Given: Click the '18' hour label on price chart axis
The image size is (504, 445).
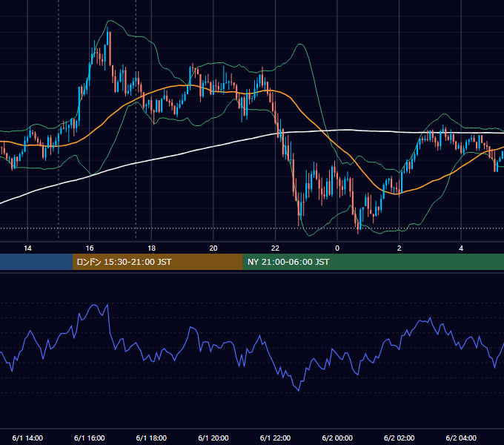Looking at the screenshot, I should 151,248.
